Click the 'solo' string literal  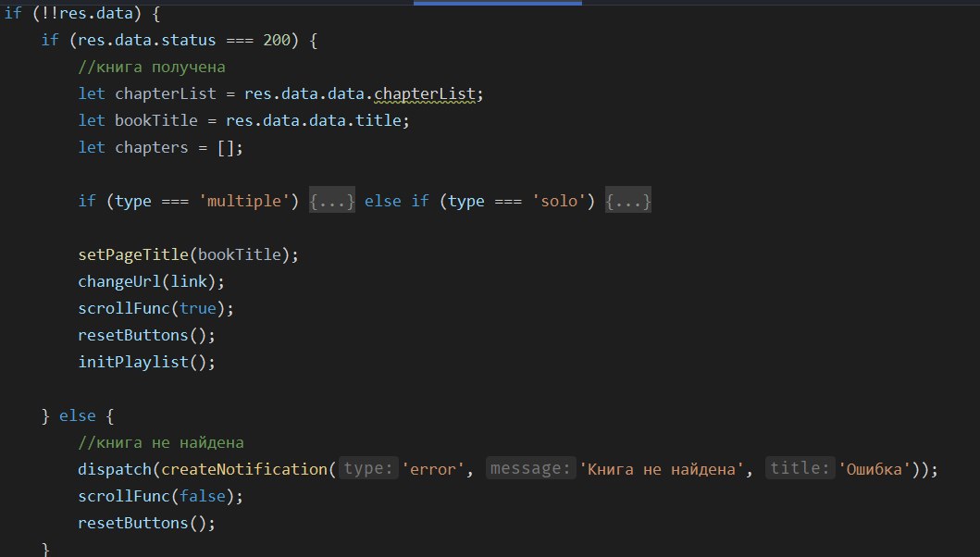click(559, 201)
